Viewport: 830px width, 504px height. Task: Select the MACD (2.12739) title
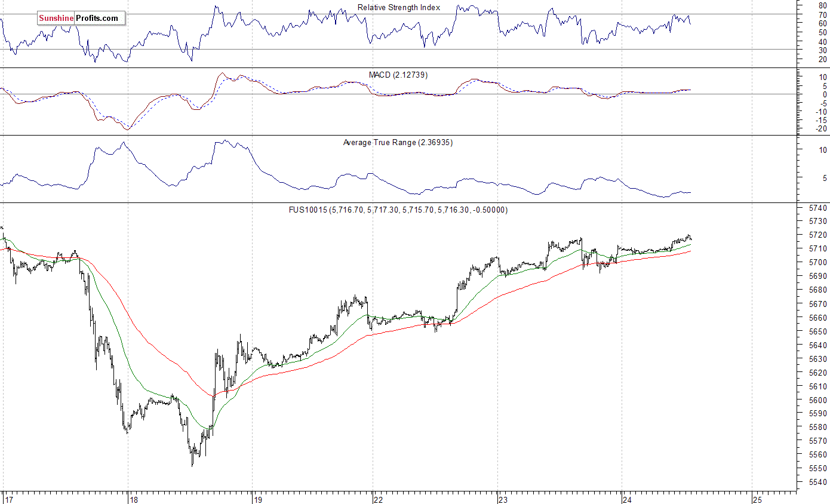tap(399, 75)
